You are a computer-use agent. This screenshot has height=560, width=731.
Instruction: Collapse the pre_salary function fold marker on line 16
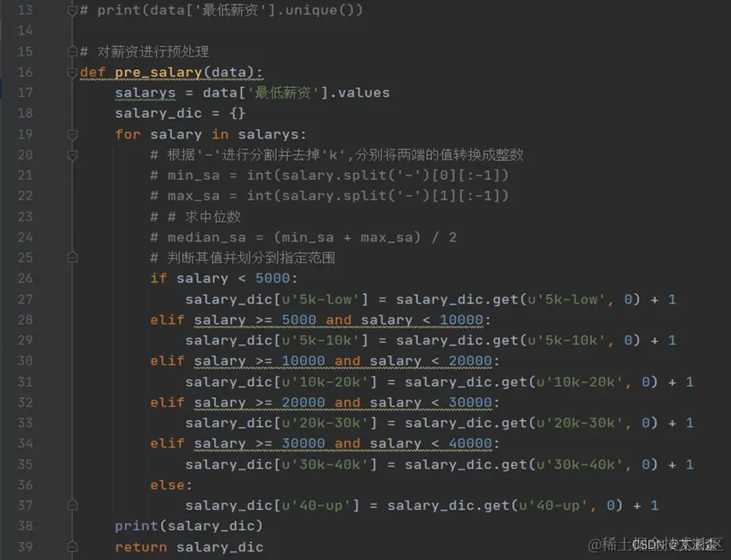tap(72, 72)
